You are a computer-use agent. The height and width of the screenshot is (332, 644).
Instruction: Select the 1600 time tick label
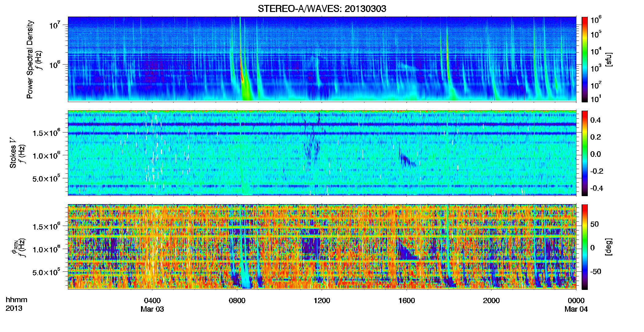coord(406,300)
